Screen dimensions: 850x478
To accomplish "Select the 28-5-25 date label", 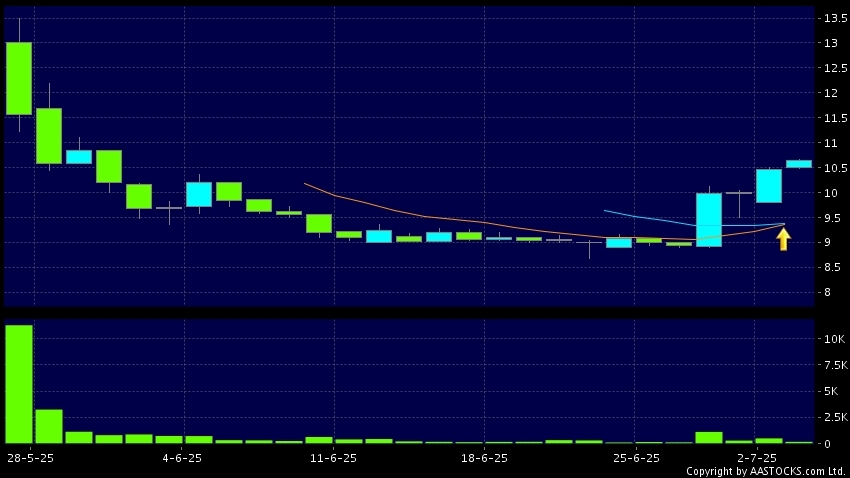I will click(30, 458).
